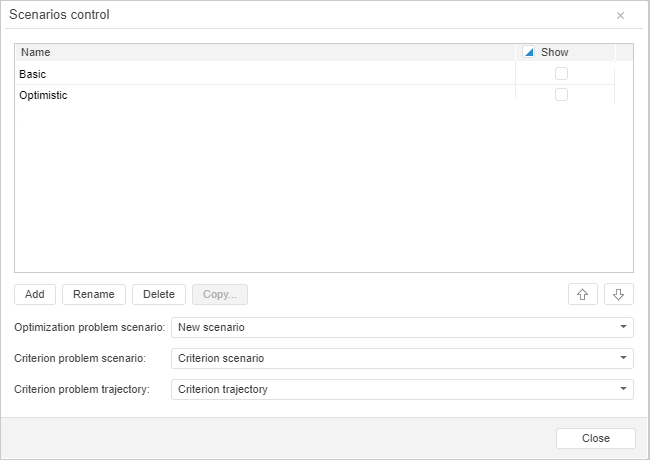Click the move scenario down arrow
Image resolution: width=650 pixels, height=460 pixels.
pos(619,294)
